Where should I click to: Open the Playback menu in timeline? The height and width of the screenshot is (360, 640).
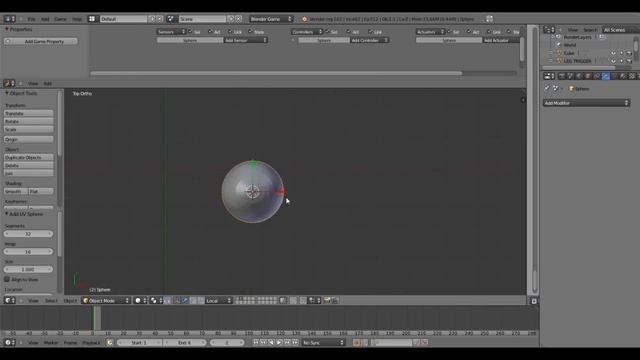point(91,342)
